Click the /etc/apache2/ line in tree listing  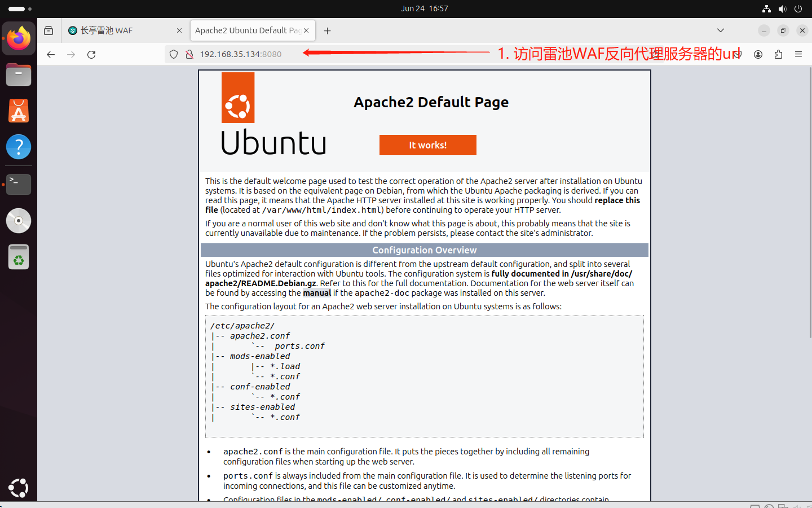242,326
